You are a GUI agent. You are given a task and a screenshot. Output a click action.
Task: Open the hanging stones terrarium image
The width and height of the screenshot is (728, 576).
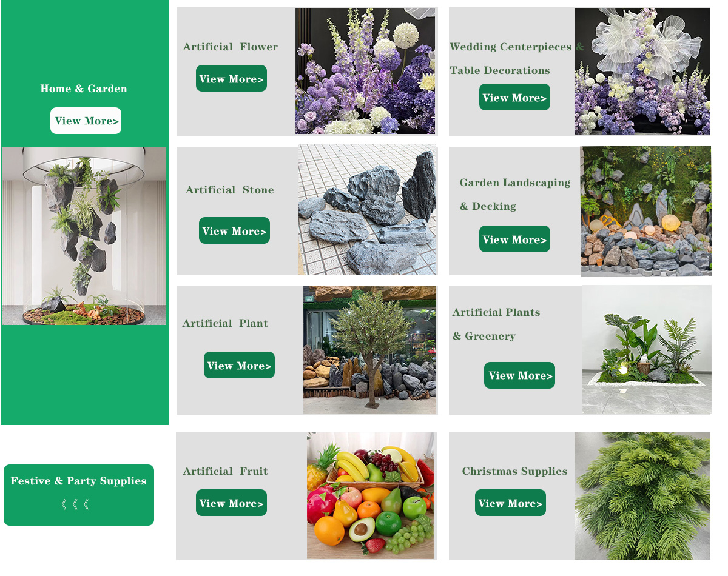click(x=84, y=236)
